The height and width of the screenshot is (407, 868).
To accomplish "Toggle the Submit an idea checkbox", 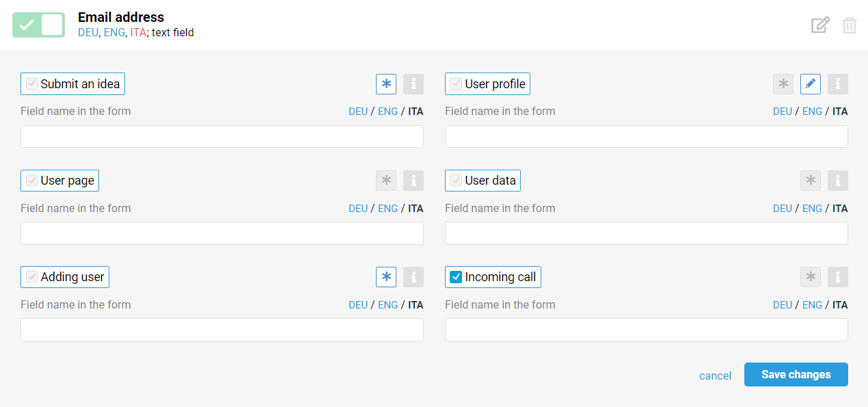I will (x=31, y=84).
